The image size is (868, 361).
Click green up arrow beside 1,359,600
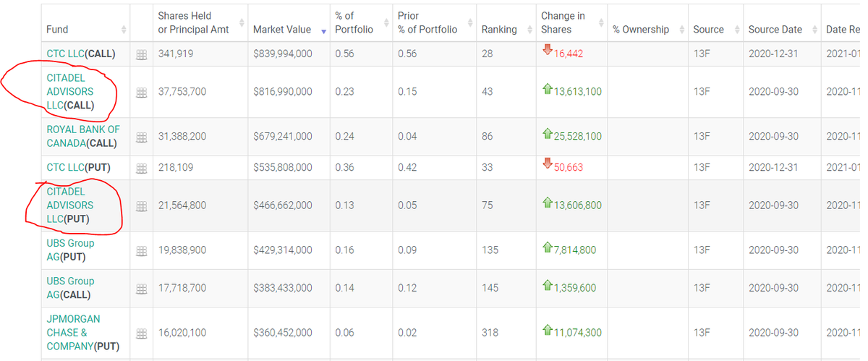click(547, 284)
